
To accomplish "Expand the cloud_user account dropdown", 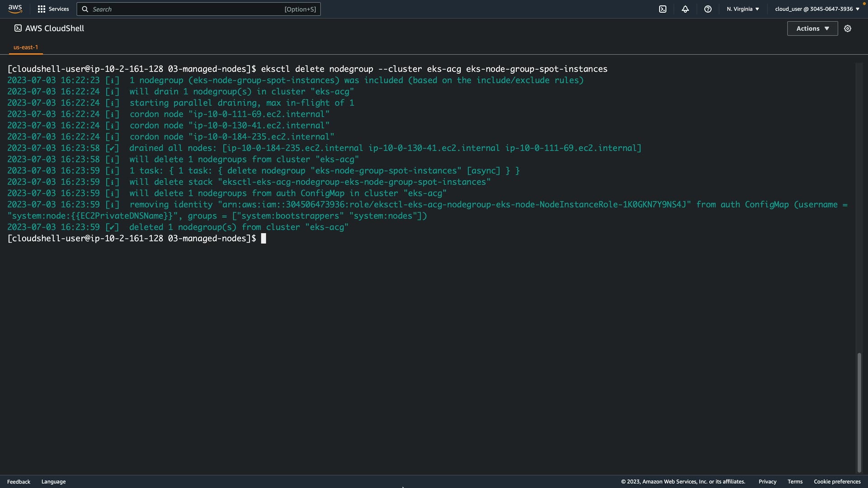I will (817, 9).
